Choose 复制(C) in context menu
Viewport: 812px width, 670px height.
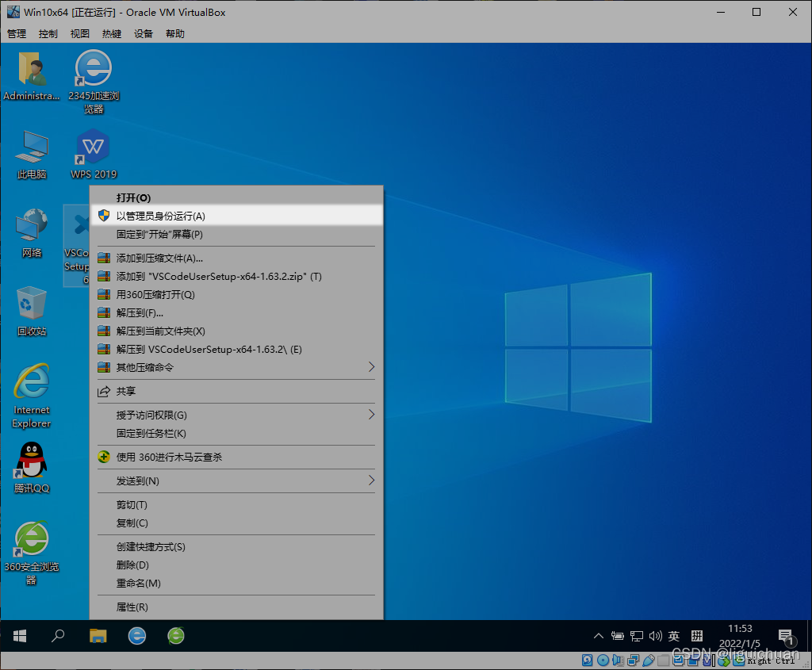coord(236,523)
